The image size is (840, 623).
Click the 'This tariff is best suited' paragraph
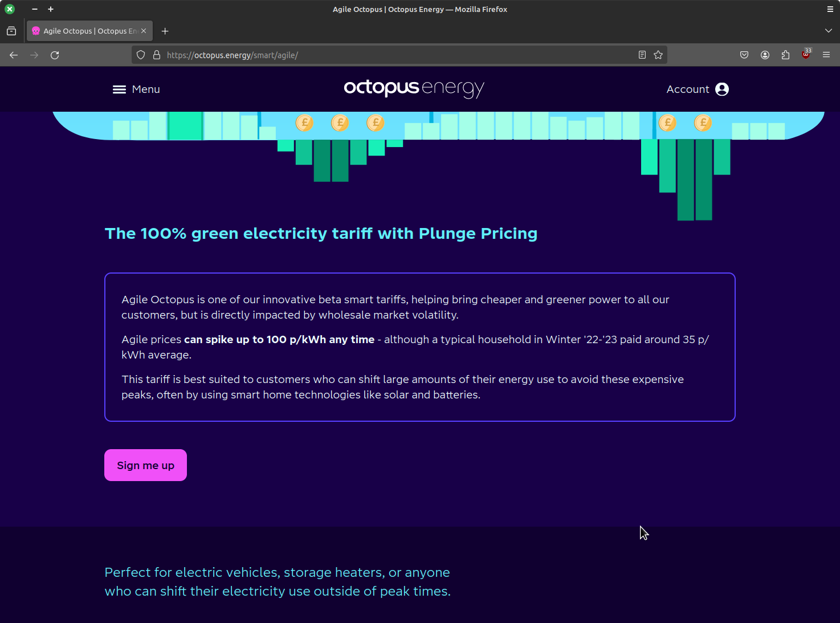point(402,387)
